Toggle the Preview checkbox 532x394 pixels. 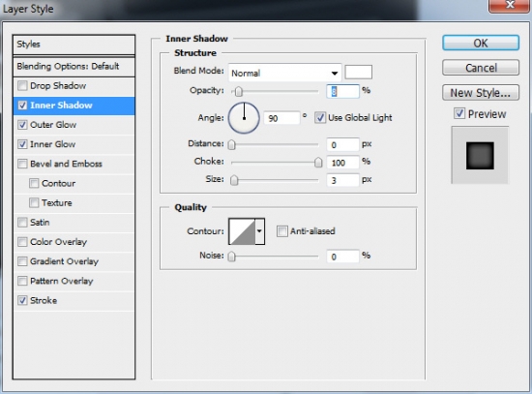tap(459, 113)
